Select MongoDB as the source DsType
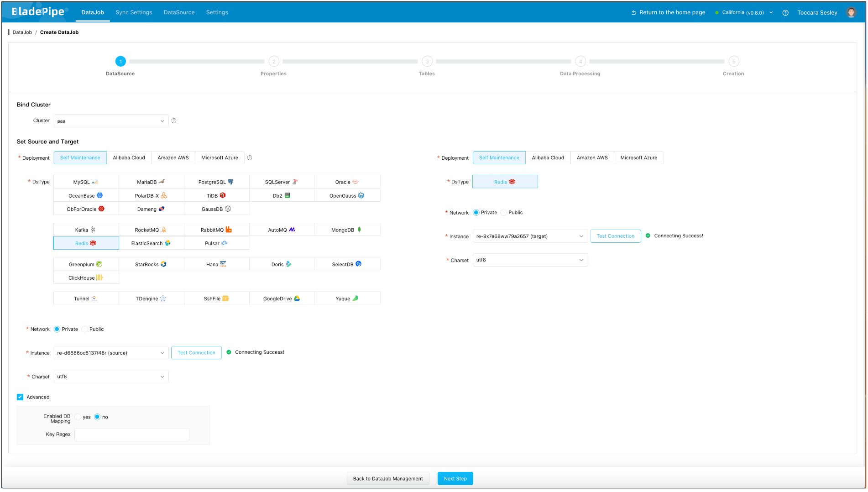Image resolution: width=868 pixels, height=492 pixels. coord(347,230)
